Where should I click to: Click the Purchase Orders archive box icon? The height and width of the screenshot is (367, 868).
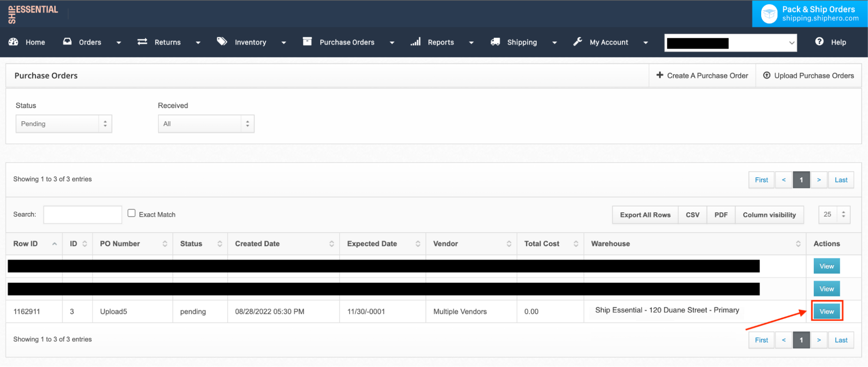pos(307,41)
